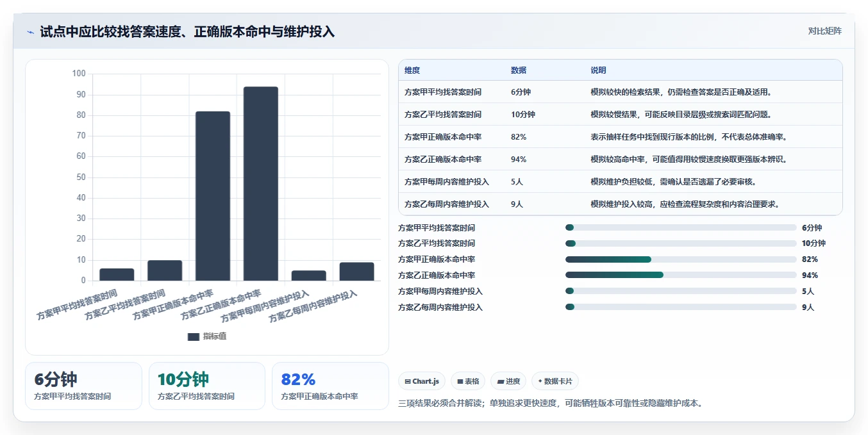Viewport: 868px width, 435px height.
Task: Select the 数据卡片 tag chip
Action: [555, 381]
